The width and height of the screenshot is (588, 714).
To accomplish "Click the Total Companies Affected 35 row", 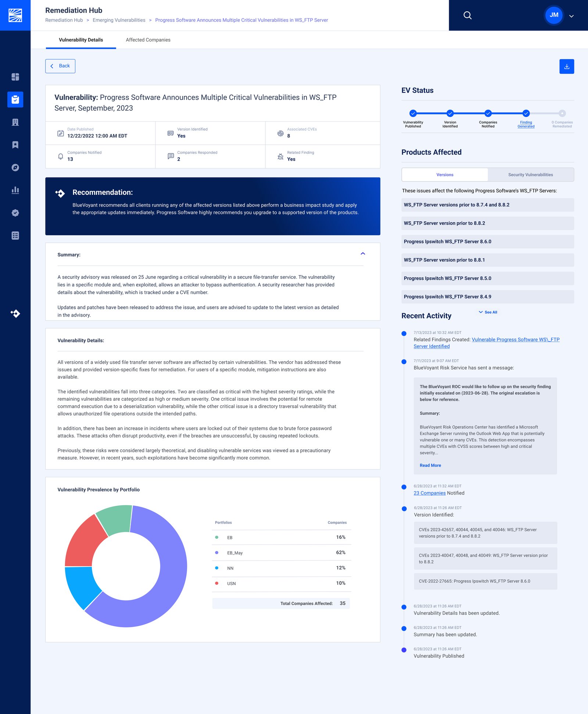I will 281,603.
